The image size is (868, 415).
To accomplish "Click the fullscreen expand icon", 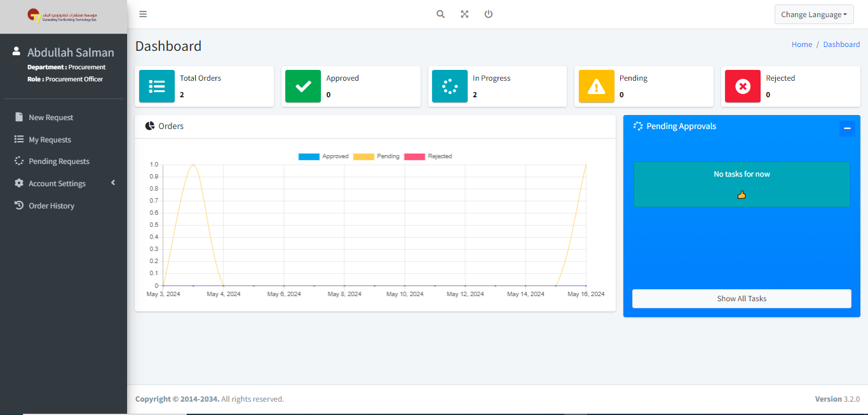I will (465, 14).
